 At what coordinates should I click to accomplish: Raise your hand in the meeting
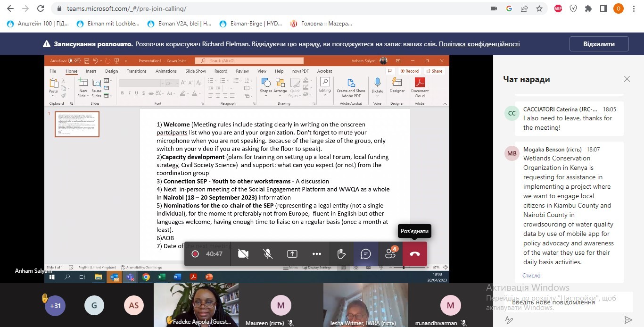tap(341, 254)
